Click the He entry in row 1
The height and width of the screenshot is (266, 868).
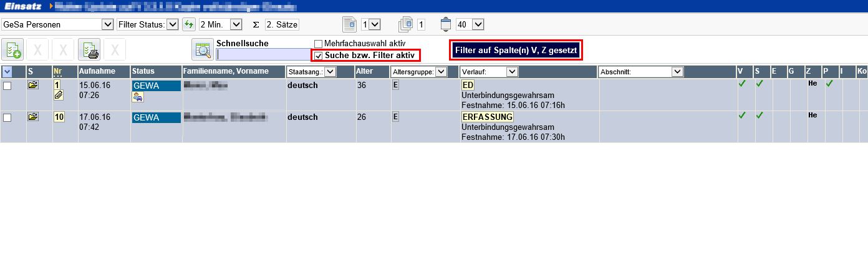click(x=813, y=83)
